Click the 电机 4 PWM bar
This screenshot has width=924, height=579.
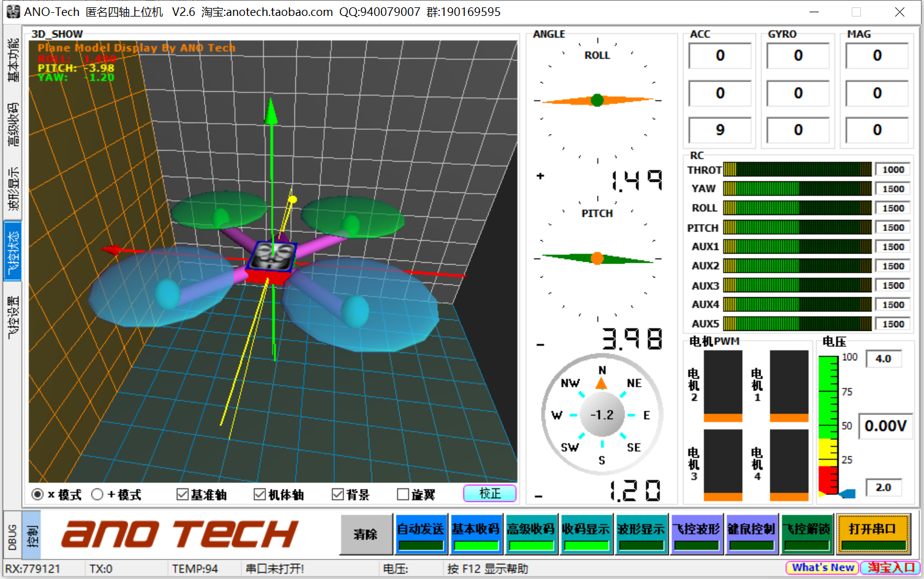point(789,465)
